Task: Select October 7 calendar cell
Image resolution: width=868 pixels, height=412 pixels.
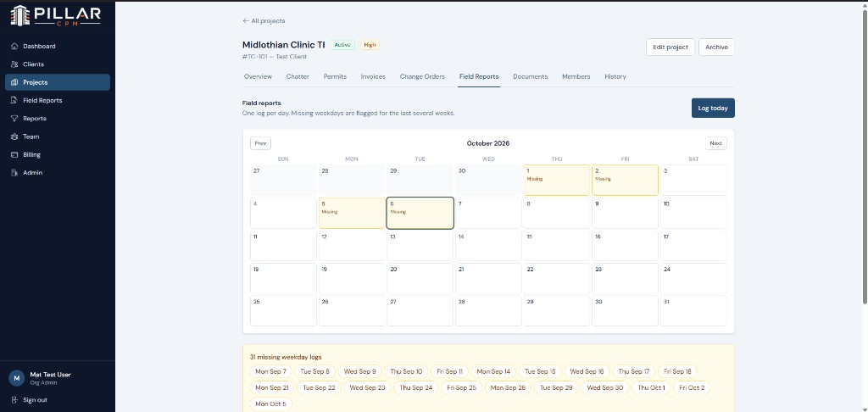Action: [x=488, y=213]
